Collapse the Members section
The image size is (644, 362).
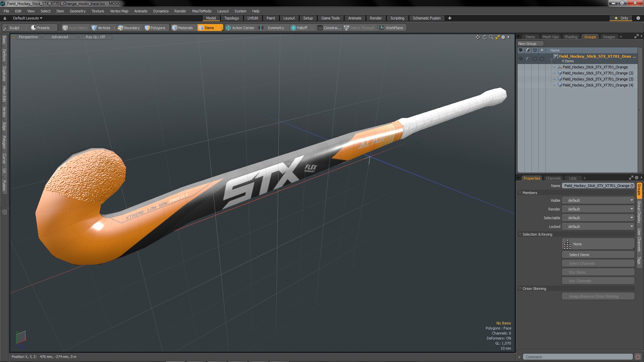point(520,193)
